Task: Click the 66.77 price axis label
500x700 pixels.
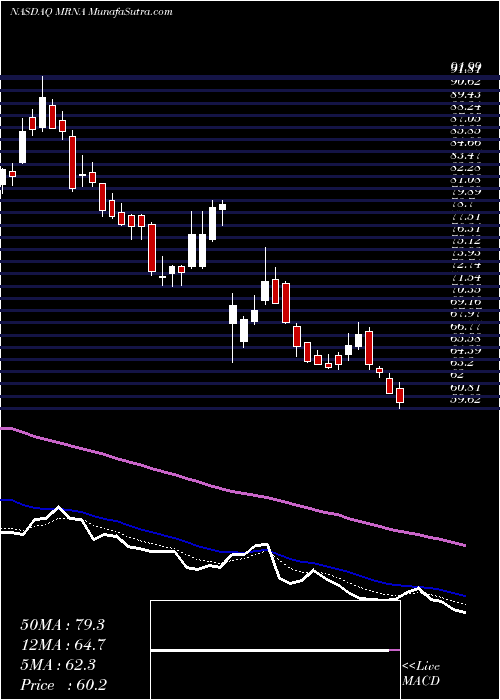Action: coord(466,326)
